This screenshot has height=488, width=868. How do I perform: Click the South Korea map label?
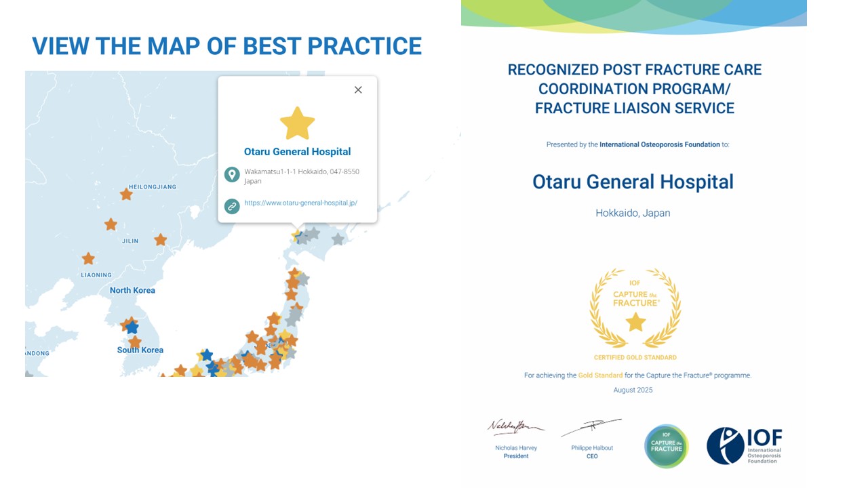(x=140, y=350)
